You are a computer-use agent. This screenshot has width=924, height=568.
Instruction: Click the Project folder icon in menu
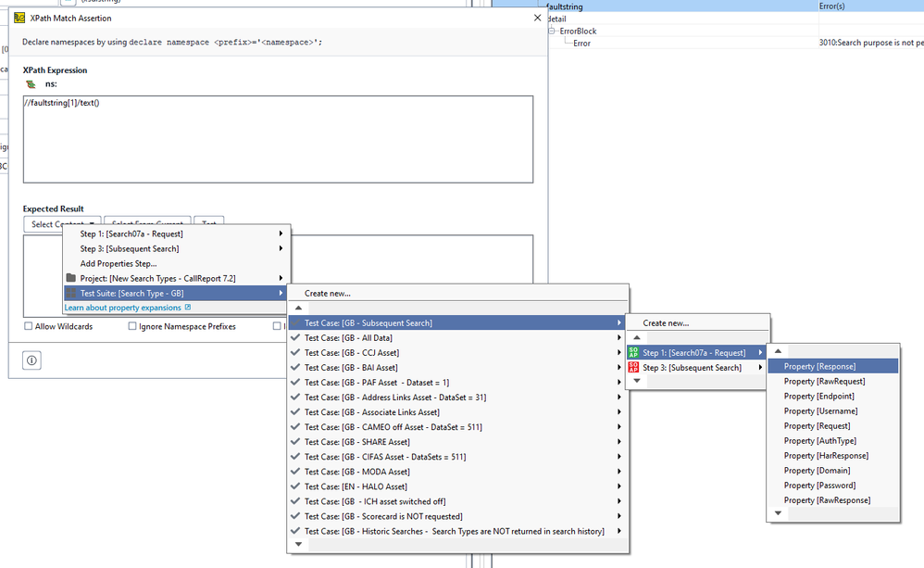pyautogui.click(x=71, y=278)
